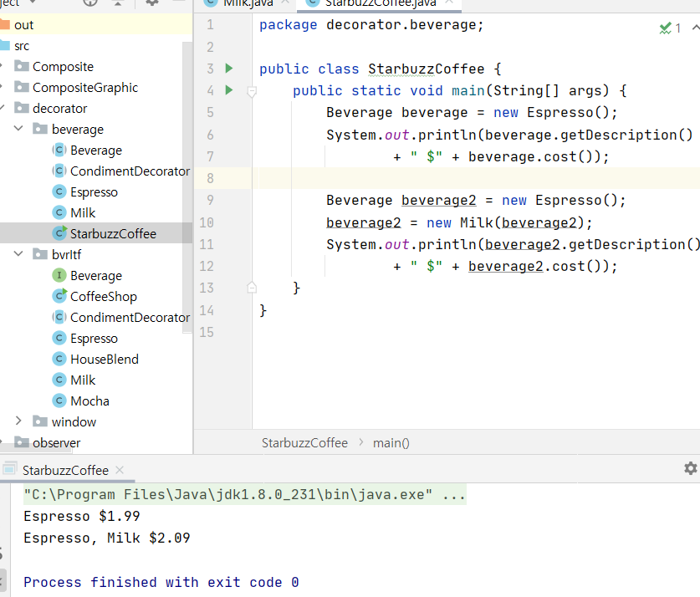Collapse the bvrItf package
The width and height of the screenshot is (700, 597).
(18, 254)
